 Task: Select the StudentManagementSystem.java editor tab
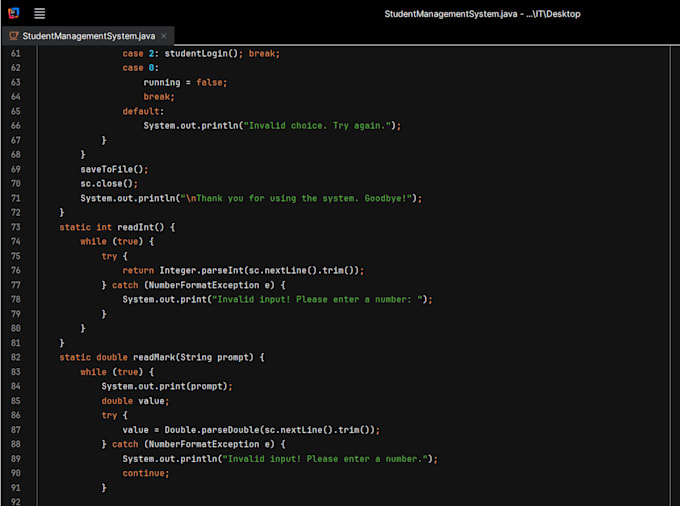[88, 36]
